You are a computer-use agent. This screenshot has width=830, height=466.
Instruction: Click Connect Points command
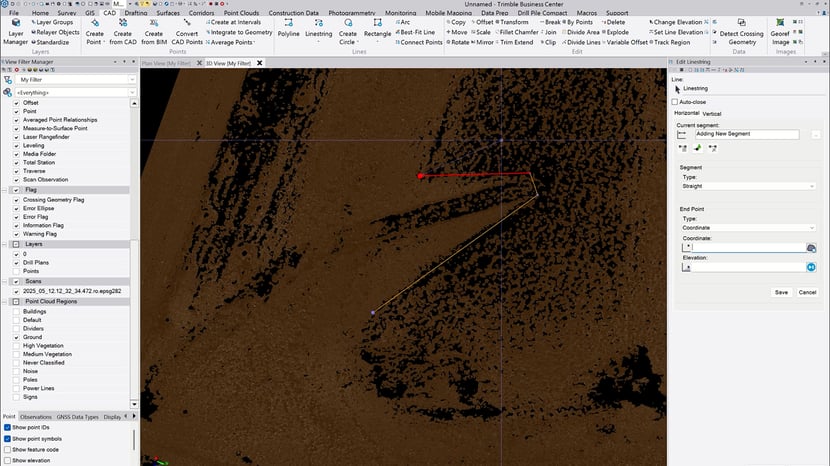pyautogui.click(x=419, y=42)
